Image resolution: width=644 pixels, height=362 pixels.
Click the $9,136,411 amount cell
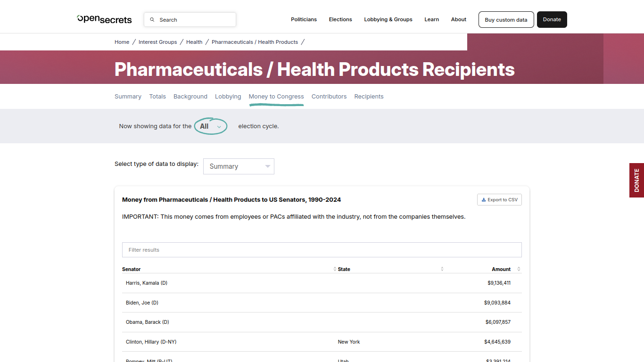pyautogui.click(x=499, y=283)
